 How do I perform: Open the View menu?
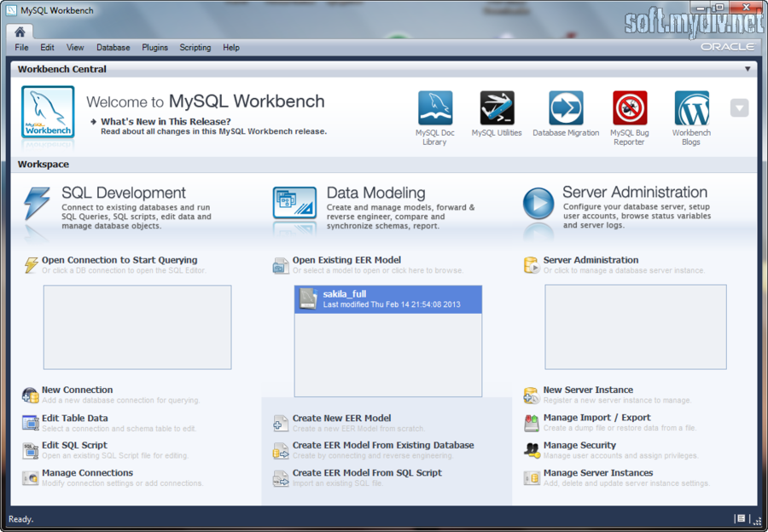click(75, 48)
